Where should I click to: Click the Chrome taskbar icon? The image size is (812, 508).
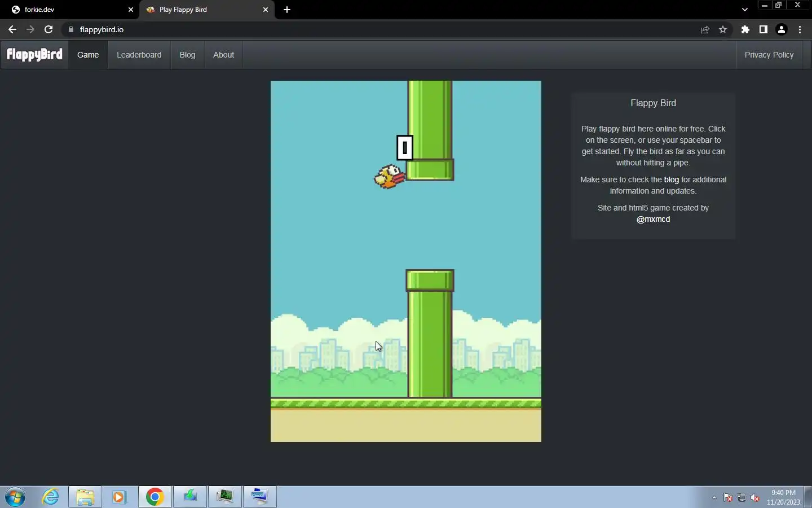(x=155, y=497)
